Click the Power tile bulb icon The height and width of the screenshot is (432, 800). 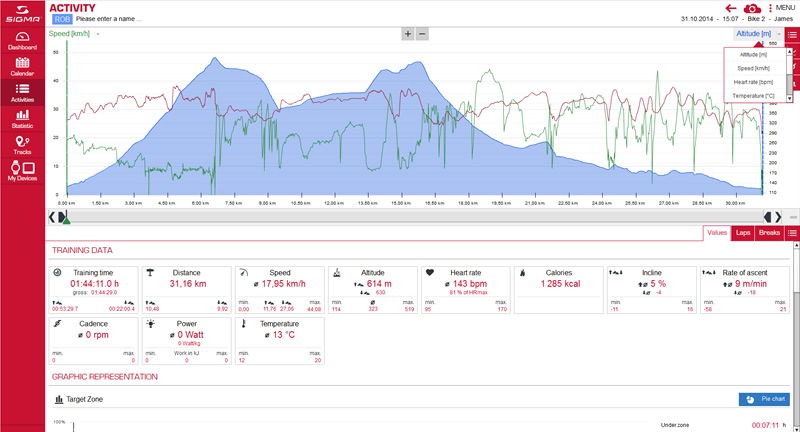151,323
